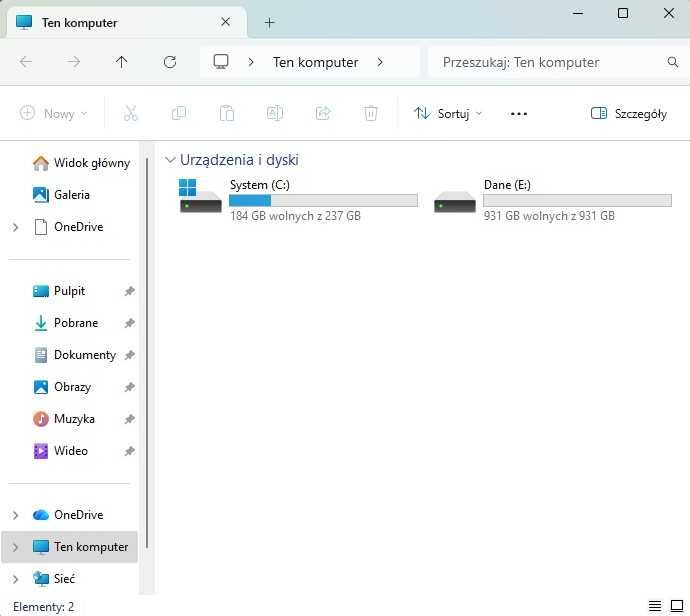Open Dane (E:) drive icon
The width and height of the screenshot is (690, 616).
pos(455,202)
